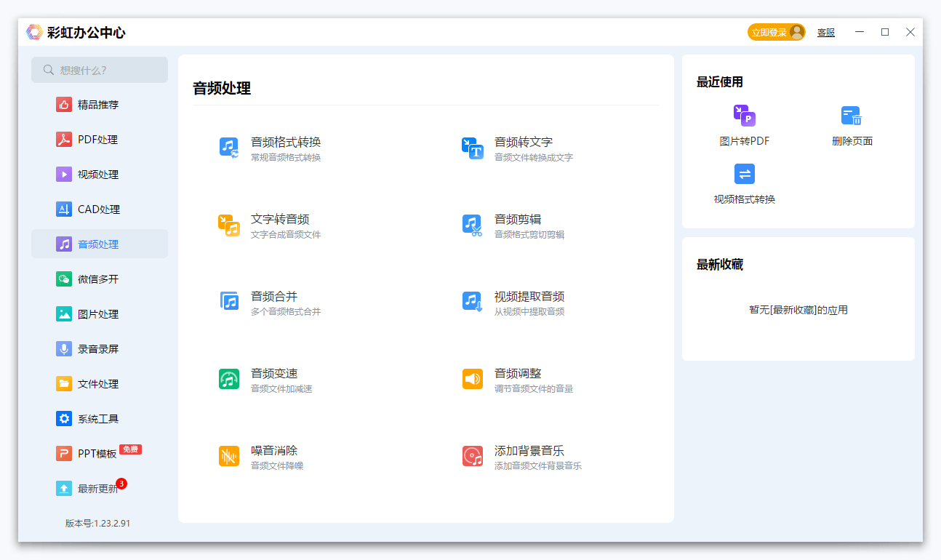Select the 音频处理 sidebar entry

[x=100, y=244]
